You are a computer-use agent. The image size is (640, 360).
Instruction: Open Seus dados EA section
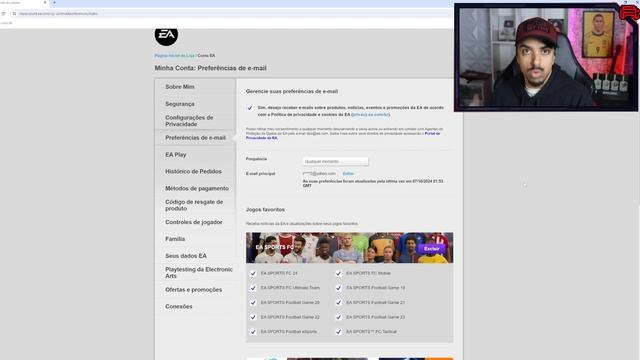click(186, 256)
